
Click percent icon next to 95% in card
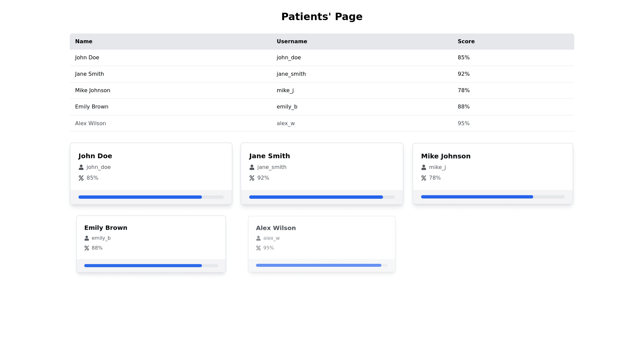[258, 248]
